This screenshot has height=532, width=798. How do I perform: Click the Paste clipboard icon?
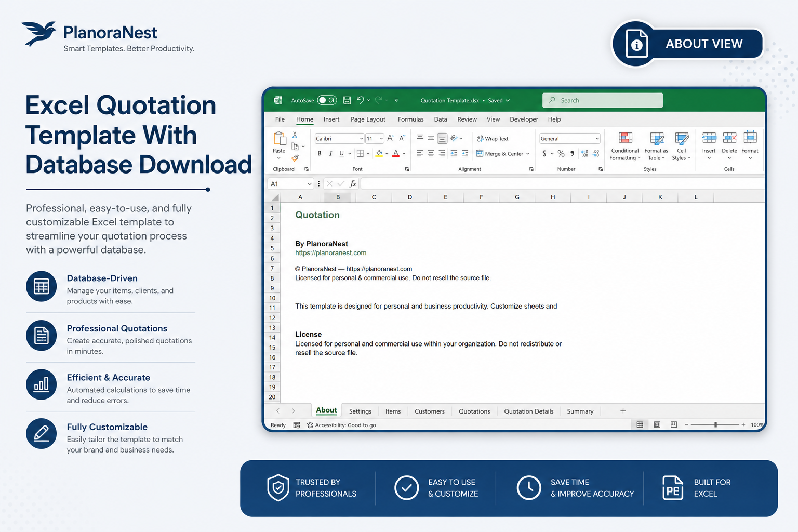pos(280,139)
